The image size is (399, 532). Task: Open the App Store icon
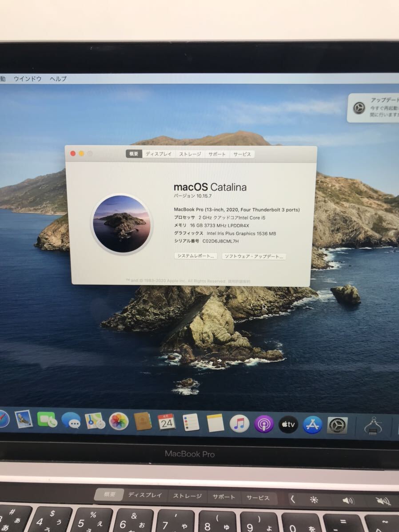tap(312, 425)
